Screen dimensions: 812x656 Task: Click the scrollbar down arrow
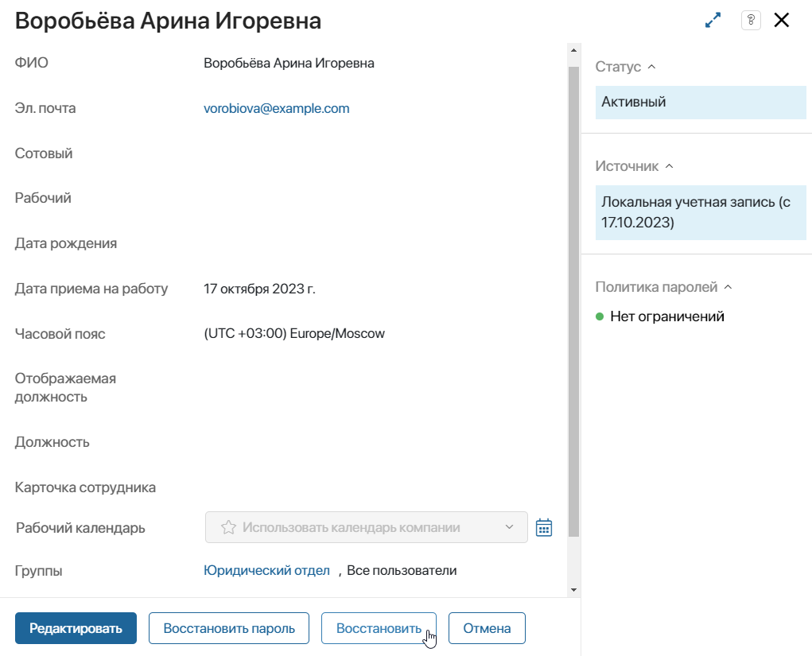click(x=573, y=590)
